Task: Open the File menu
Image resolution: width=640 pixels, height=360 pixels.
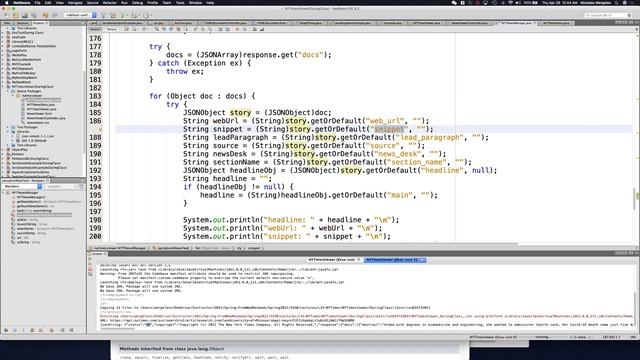Action: (x=37, y=3)
